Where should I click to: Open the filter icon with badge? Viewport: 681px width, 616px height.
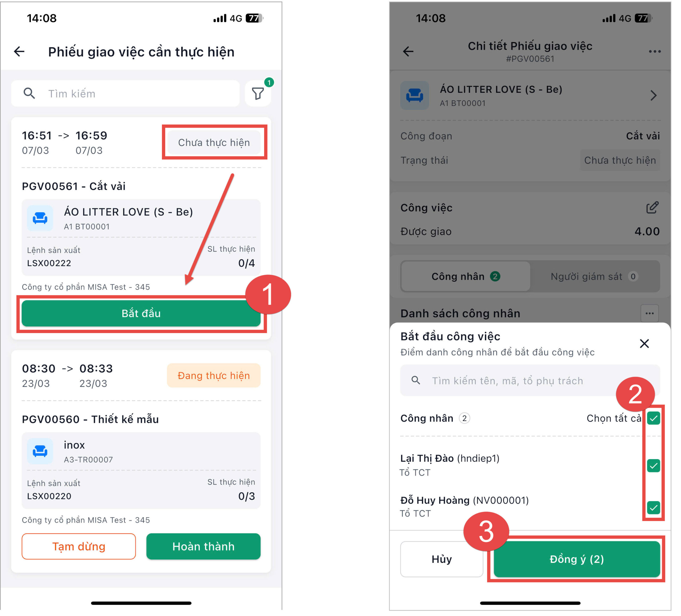pos(258,94)
